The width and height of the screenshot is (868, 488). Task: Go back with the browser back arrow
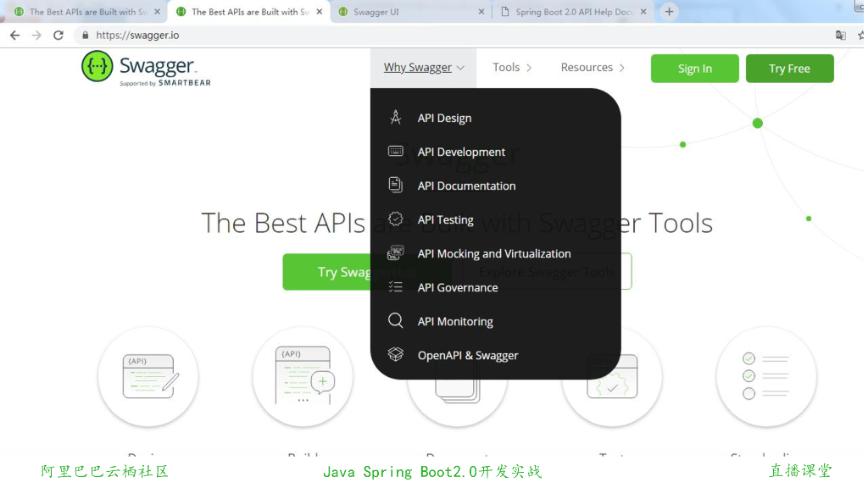[x=15, y=36]
